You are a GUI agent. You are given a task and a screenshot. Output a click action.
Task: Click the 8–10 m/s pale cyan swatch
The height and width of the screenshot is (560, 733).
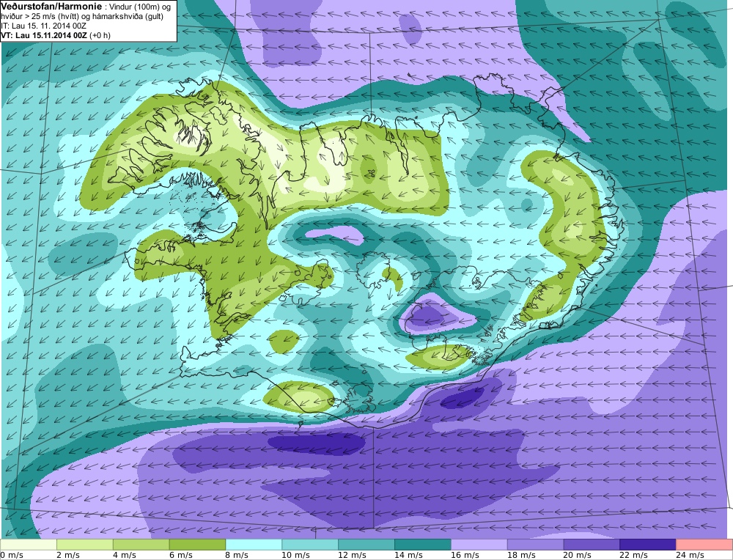pos(254,545)
